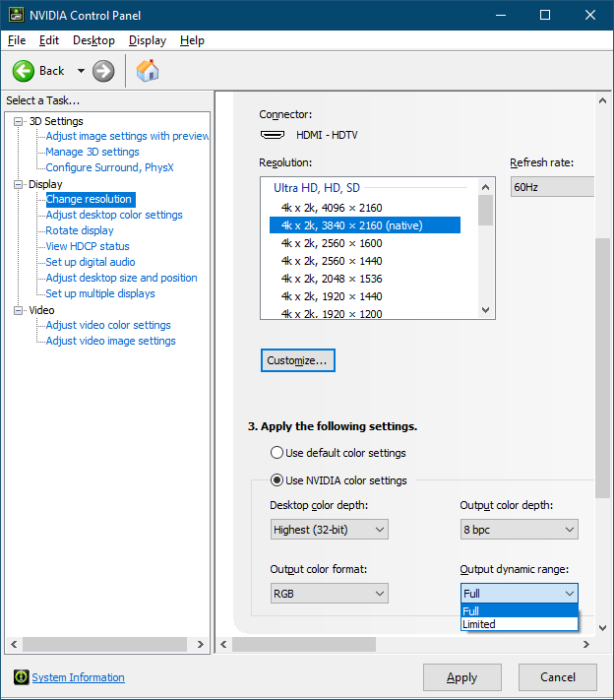Viewport: 614px width, 700px height.
Task: Open Set up digital audio
Action: (x=91, y=262)
